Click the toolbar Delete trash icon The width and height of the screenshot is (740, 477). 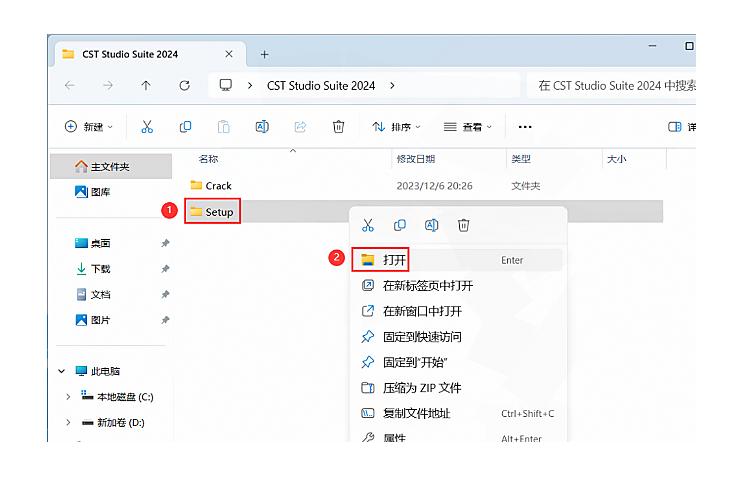[338, 126]
